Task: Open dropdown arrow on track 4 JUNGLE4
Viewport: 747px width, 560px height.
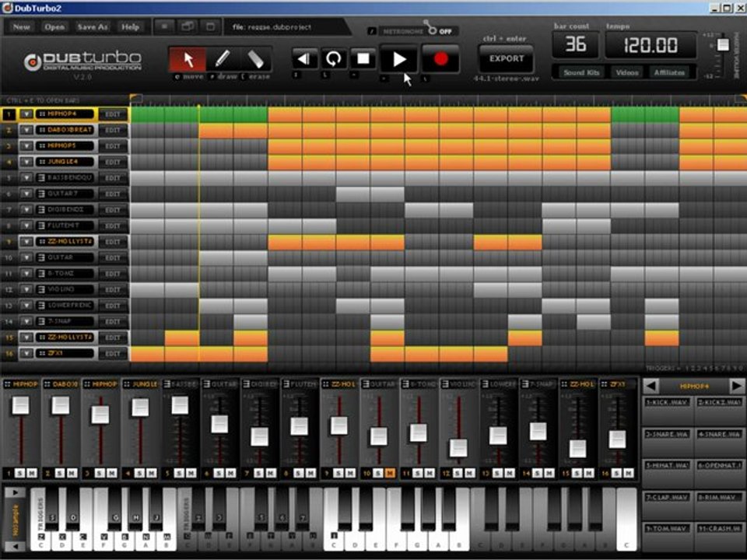Action: click(26, 162)
